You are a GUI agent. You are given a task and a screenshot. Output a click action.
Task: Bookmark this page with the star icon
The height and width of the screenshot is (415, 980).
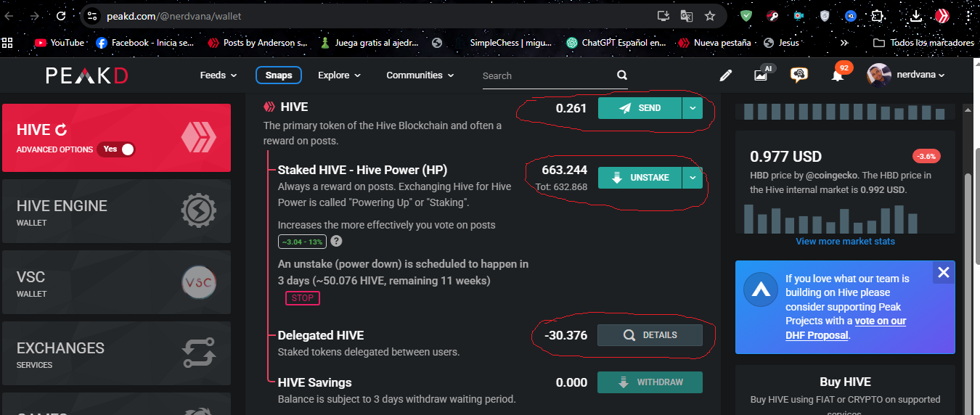[x=710, y=15]
